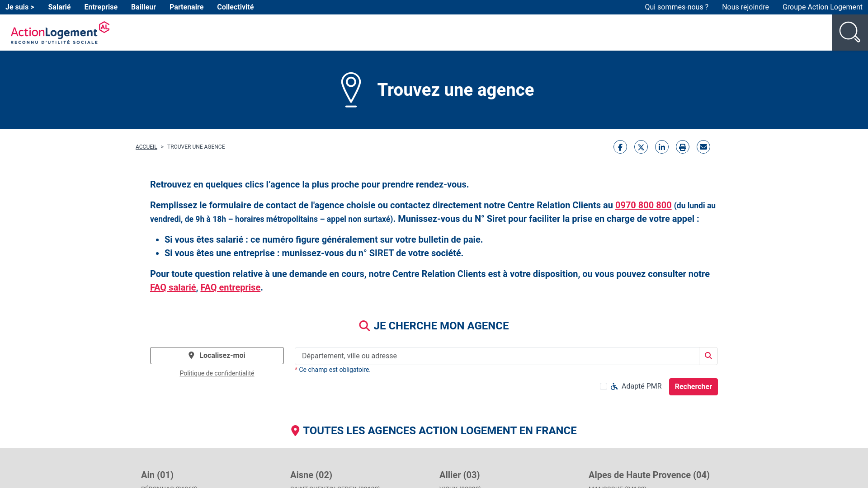The image size is (868, 488).
Task: Open Qui sommes-nous ? link
Action: coord(676,7)
